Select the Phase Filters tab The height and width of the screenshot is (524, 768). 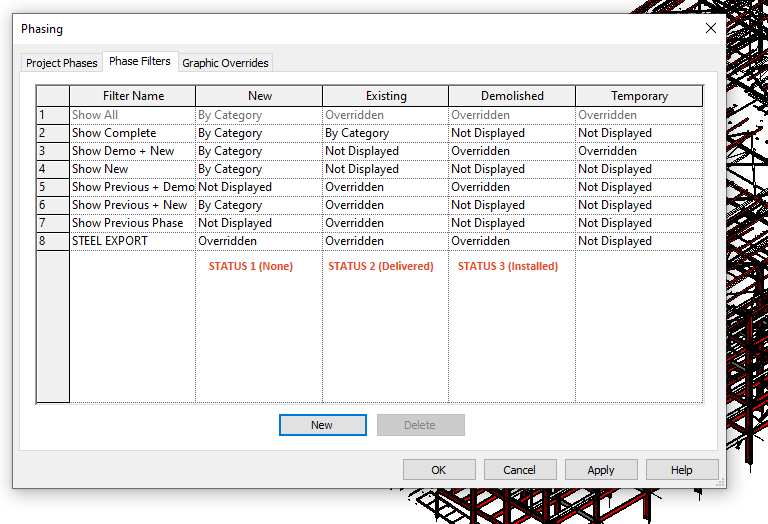pyautogui.click(x=140, y=61)
